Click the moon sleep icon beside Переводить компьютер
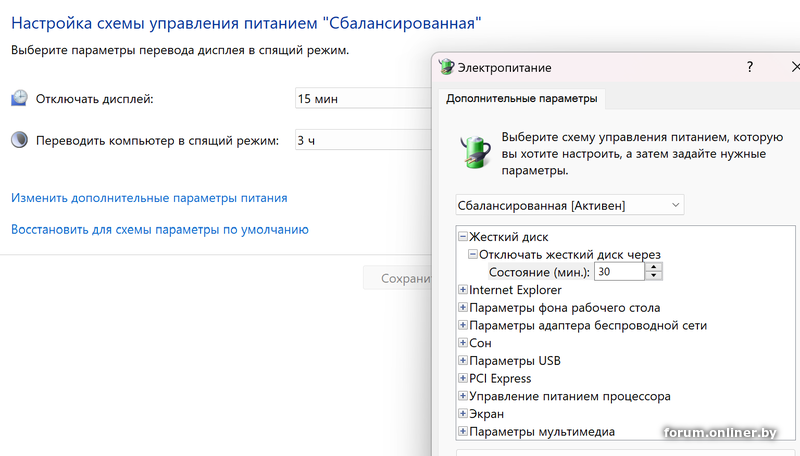The width and height of the screenshot is (800, 456). point(20,141)
